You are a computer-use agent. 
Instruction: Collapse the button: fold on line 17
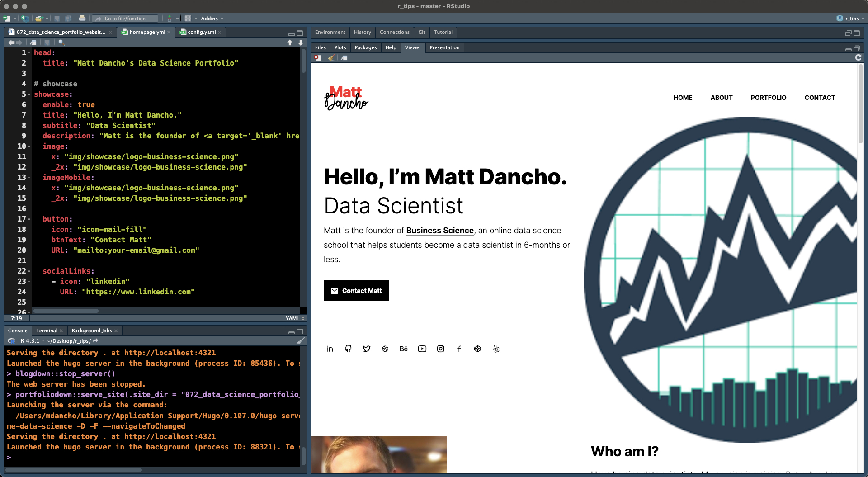click(29, 219)
